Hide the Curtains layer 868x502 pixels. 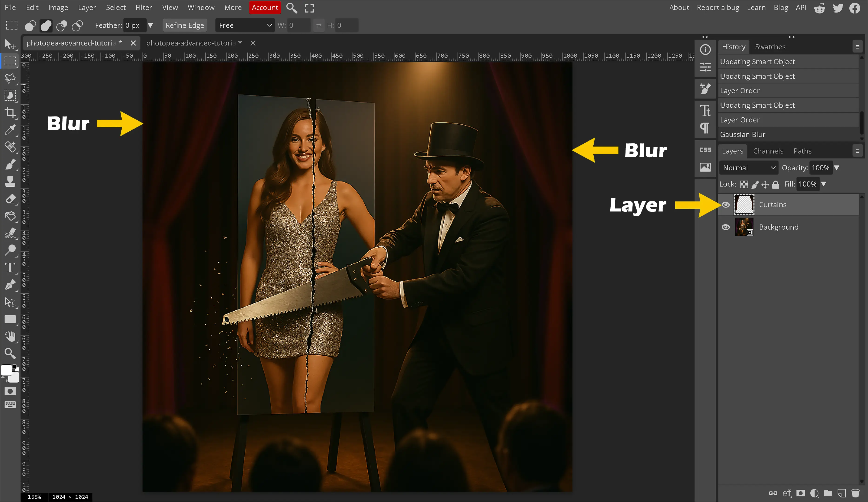tap(726, 205)
